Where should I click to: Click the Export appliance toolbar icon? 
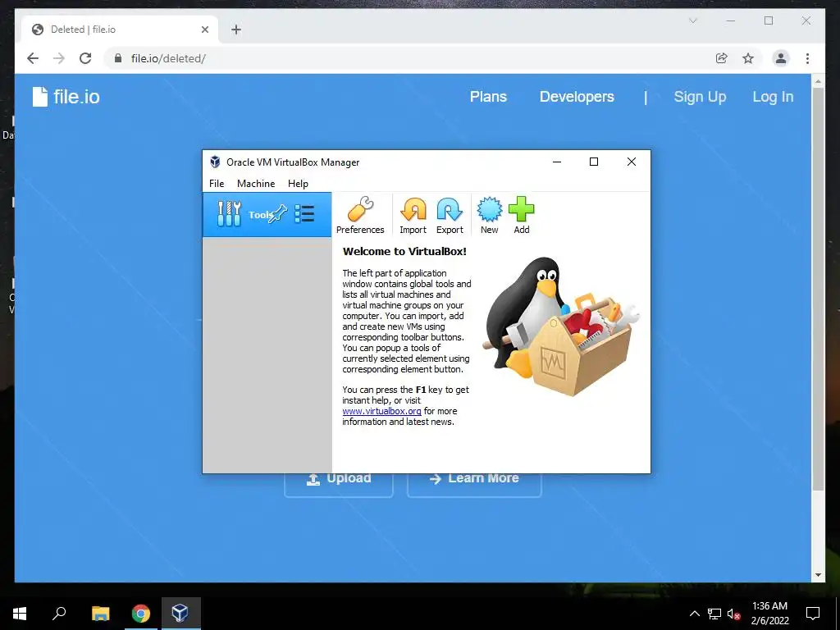click(450, 216)
